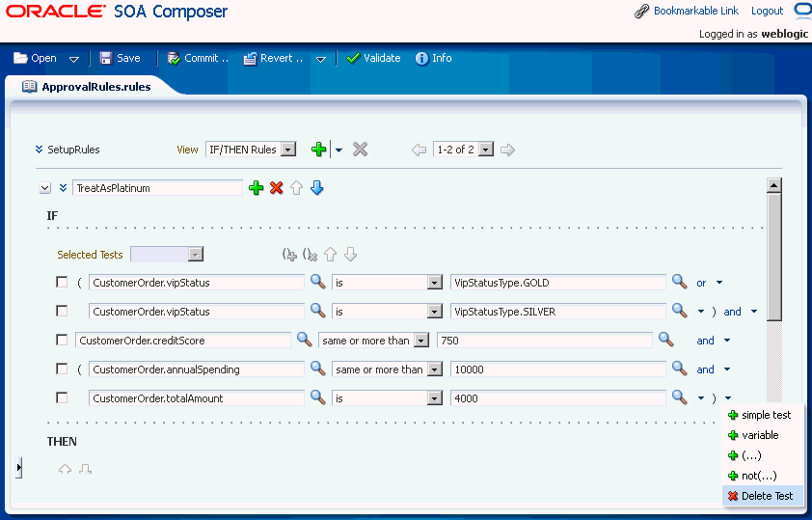Screen dimensions: 812x520
Task: Click the Commit toolbar button
Action: [198, 58]
